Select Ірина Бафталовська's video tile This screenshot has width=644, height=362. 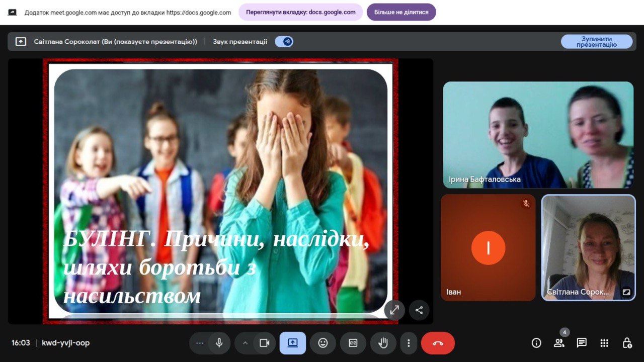(538, 135)
